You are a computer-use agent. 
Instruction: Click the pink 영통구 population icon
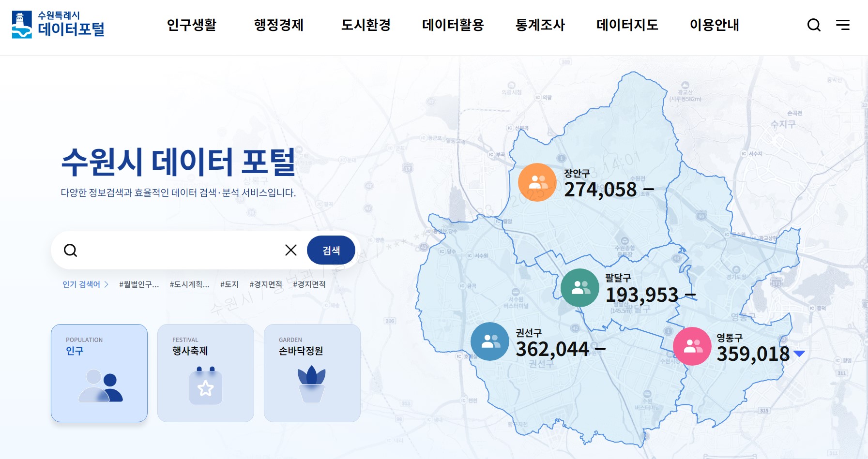692,346
